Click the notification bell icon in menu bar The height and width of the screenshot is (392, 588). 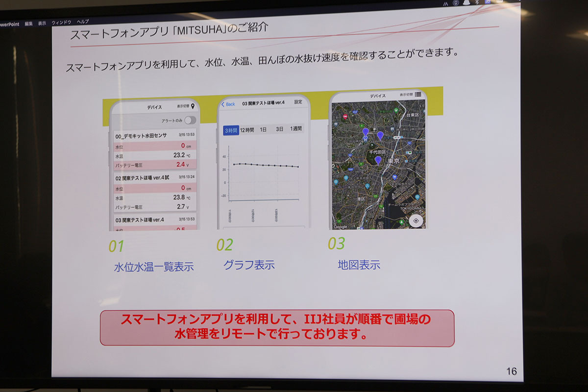click(467, 2)
